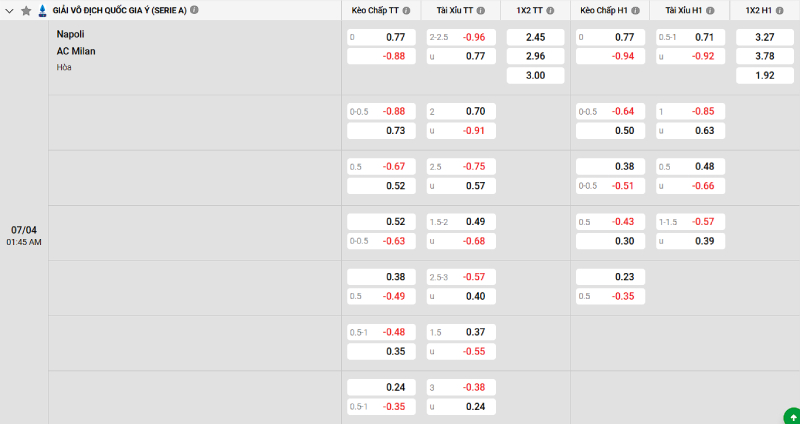Click the info icon next to 1X2 H1
Image resolution: width=800 pixels, height=424 pixels.
coord(779,10)
